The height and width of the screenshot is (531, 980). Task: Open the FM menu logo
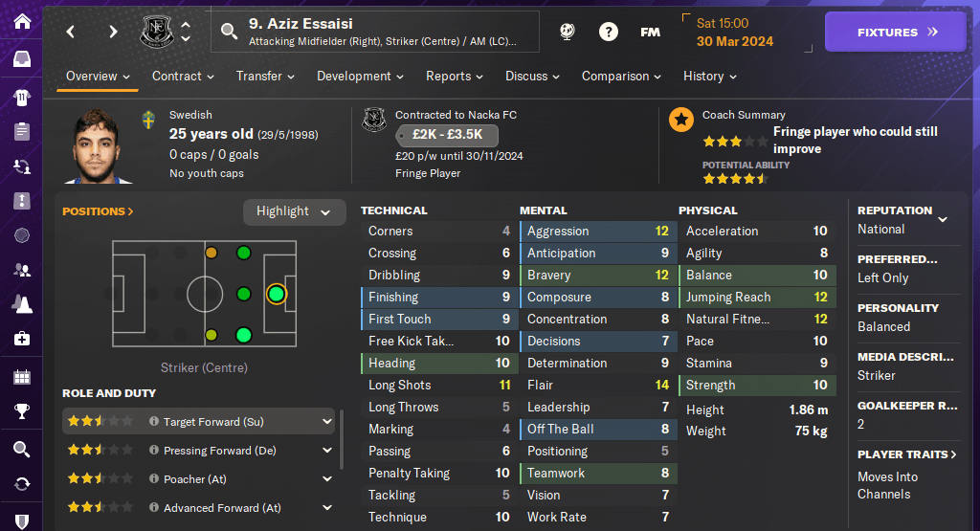(650, 32)
